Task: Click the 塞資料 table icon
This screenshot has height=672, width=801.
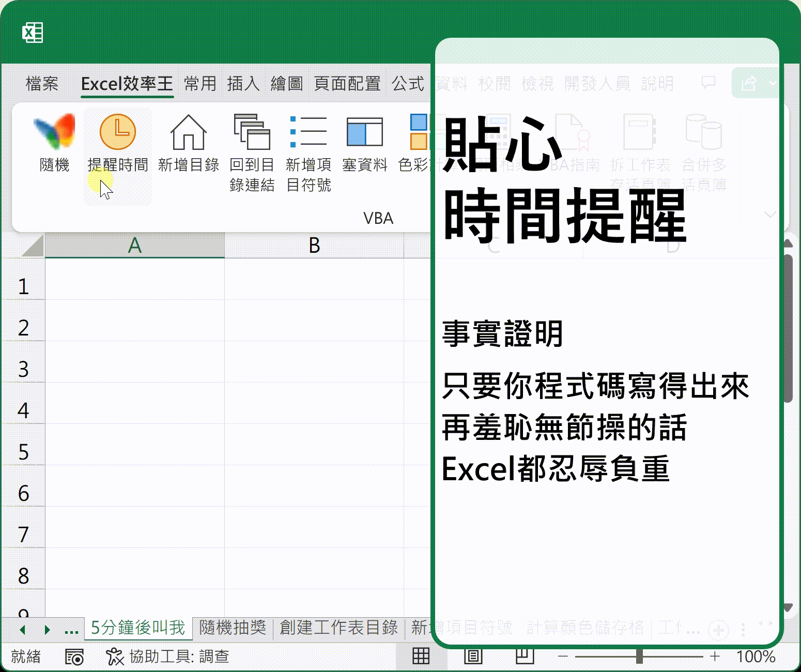Action: tap(364, 132)
